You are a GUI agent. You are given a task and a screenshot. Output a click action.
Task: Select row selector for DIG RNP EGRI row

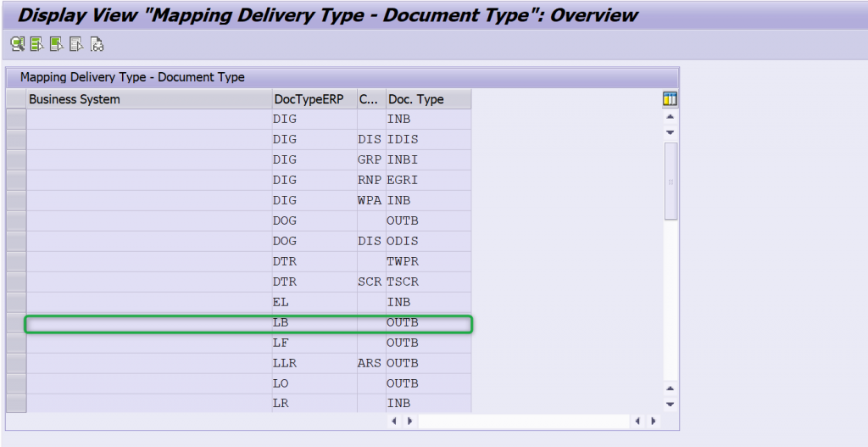pos(16,180)
